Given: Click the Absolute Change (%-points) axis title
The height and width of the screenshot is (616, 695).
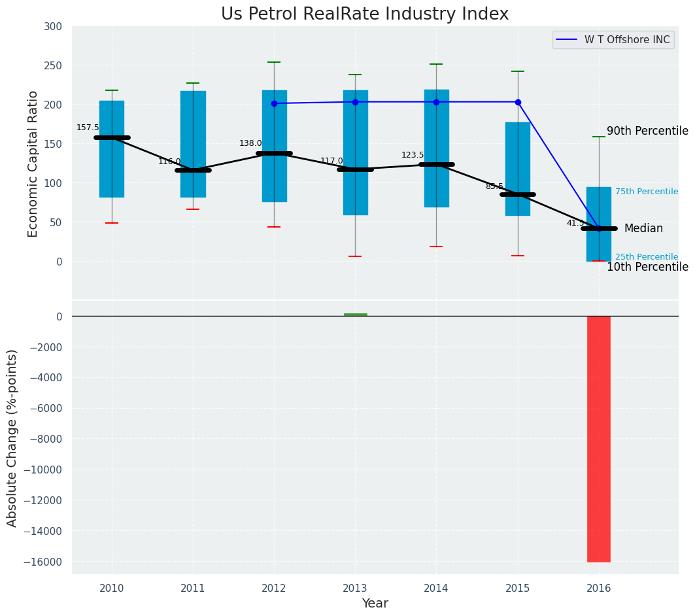Looking at the screenshot, I should (x=12, y=438).
